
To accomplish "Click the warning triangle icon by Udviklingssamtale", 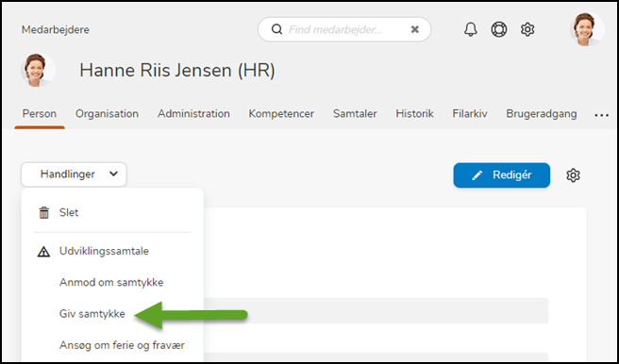I will coord(43,251).
